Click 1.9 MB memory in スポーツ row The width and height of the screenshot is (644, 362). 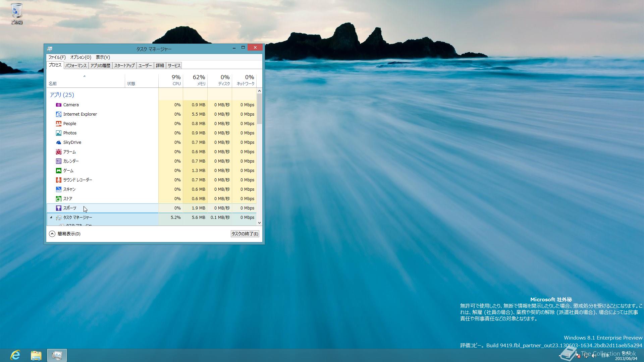pos(198,208)
